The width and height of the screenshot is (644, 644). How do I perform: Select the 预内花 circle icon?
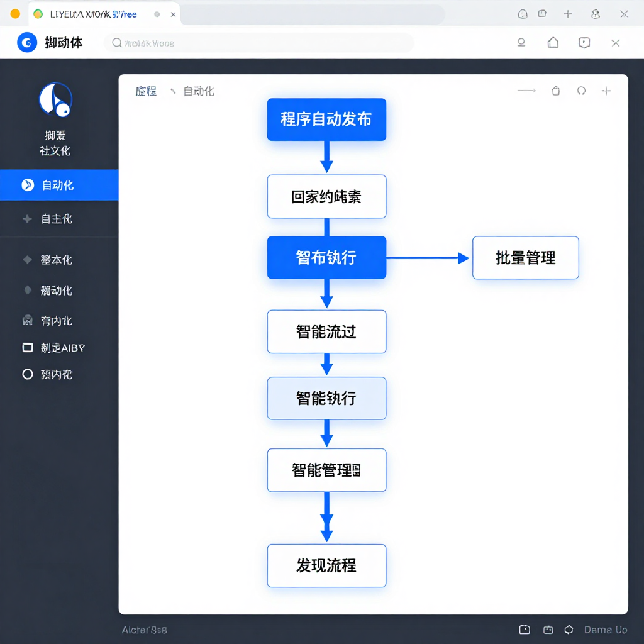[x=27, y=374]
